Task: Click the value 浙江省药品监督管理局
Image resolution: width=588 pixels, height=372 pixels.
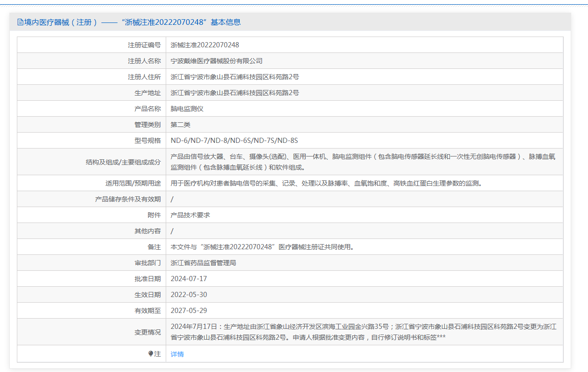Action: (x=203, y=263)
